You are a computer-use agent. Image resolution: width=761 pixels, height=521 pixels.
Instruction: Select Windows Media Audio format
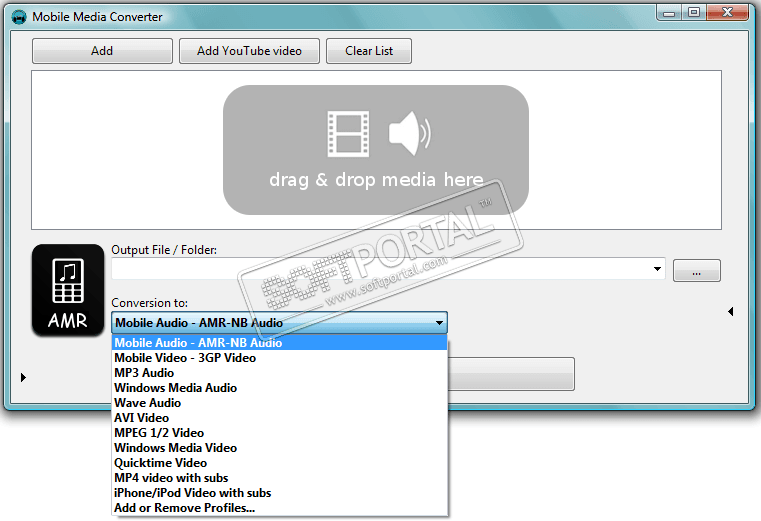pos(279,388)
